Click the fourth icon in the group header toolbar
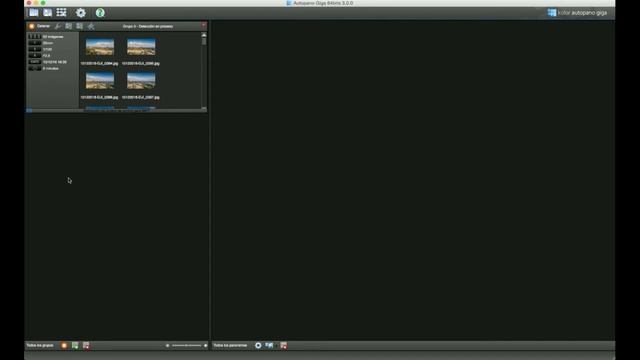640x360 pixels. 80,26
